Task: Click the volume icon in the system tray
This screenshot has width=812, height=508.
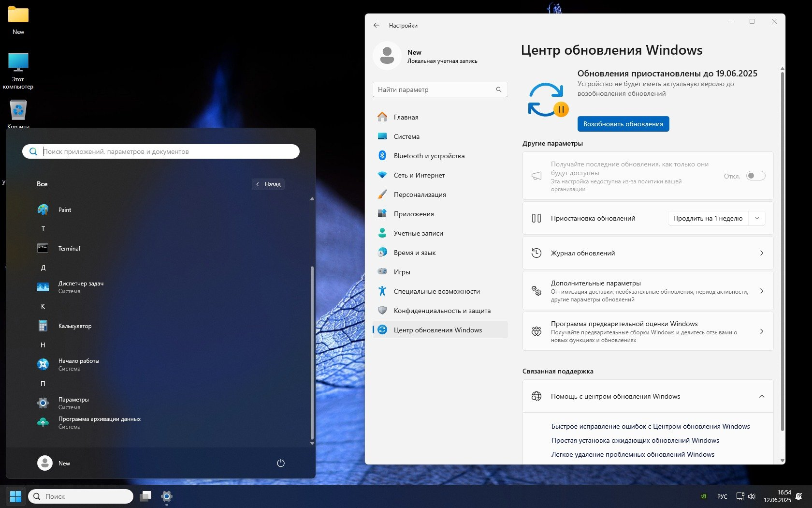Action: point(752,496)
